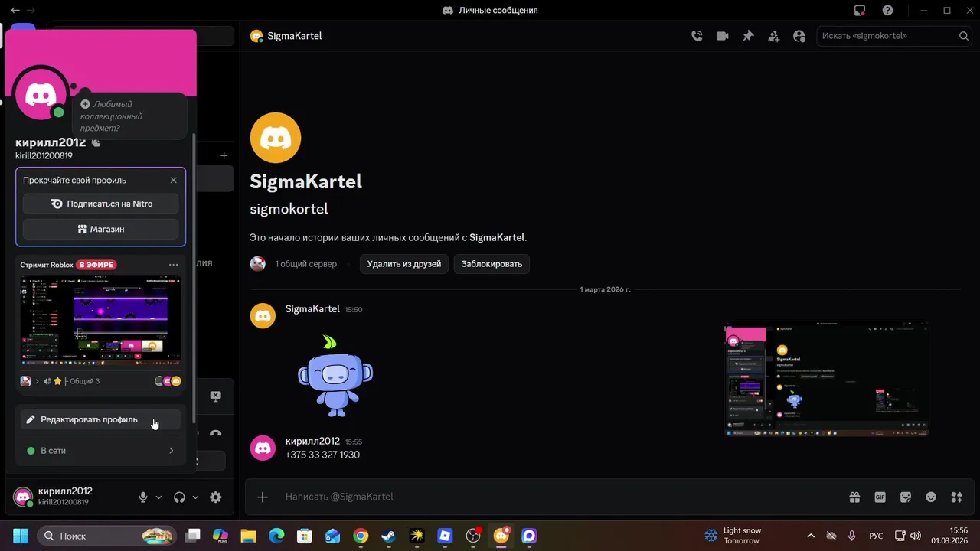Go back using the left arrow
This screenshot has width=980, height=551.
15,11
